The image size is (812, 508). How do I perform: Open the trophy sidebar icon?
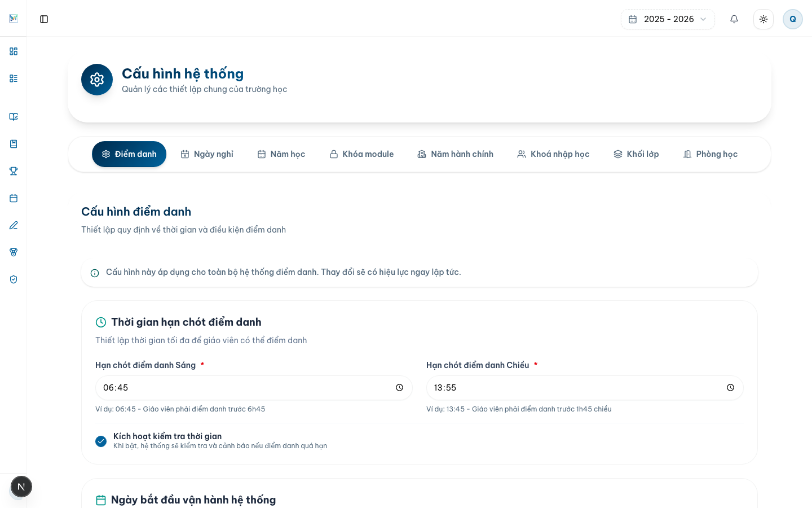pos(14,171)
